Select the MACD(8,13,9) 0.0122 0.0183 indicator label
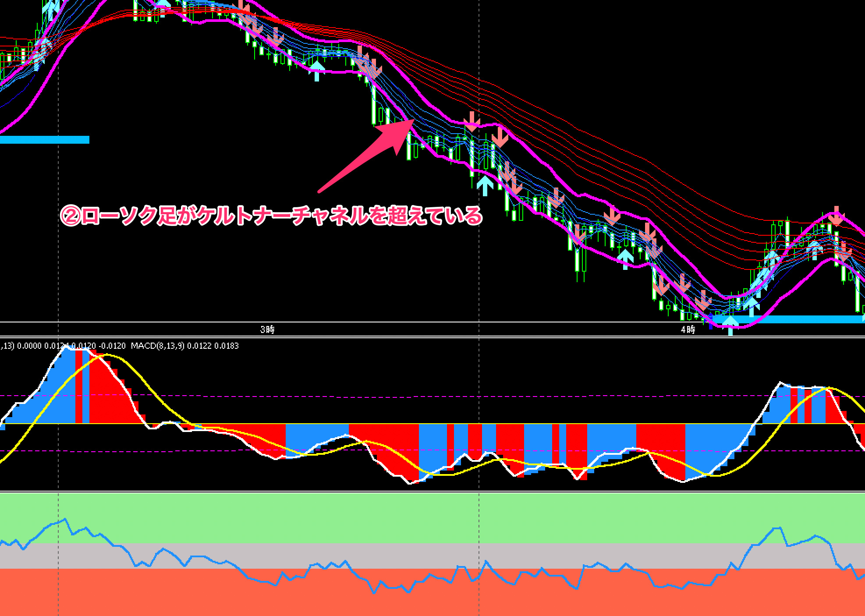 coord(184,346)
